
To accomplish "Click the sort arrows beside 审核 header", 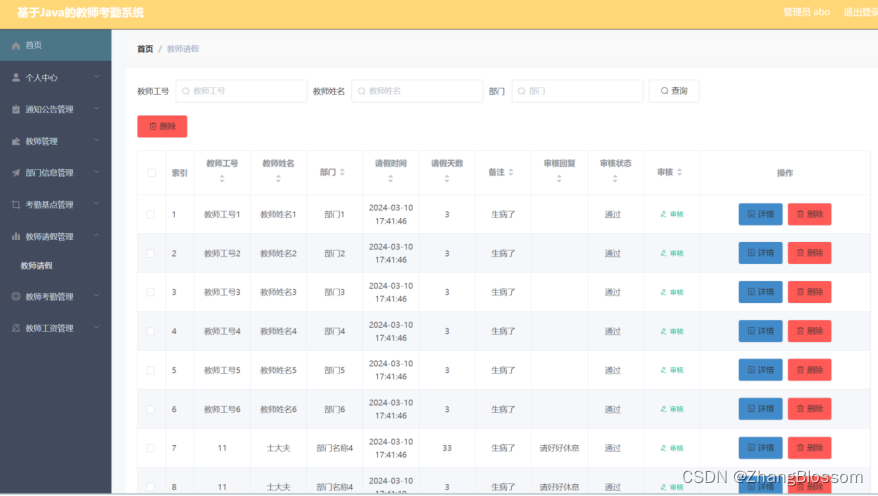I will tap(679, 172).
